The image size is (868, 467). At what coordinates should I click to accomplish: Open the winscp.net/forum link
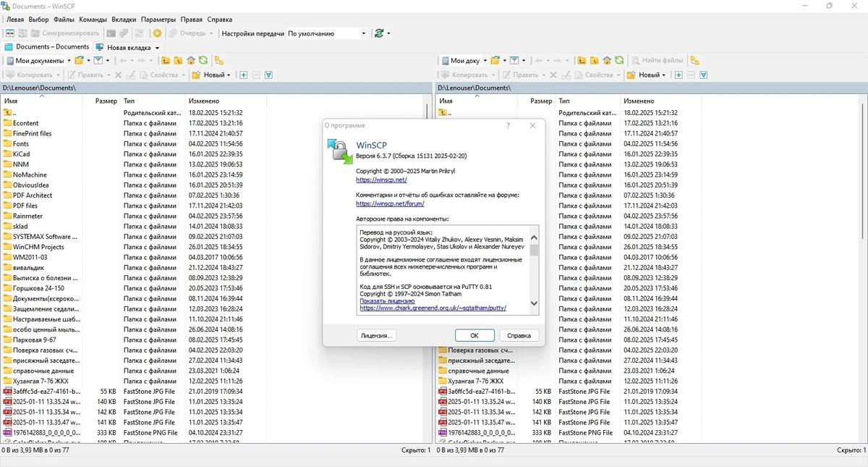(x=390, y=204)
